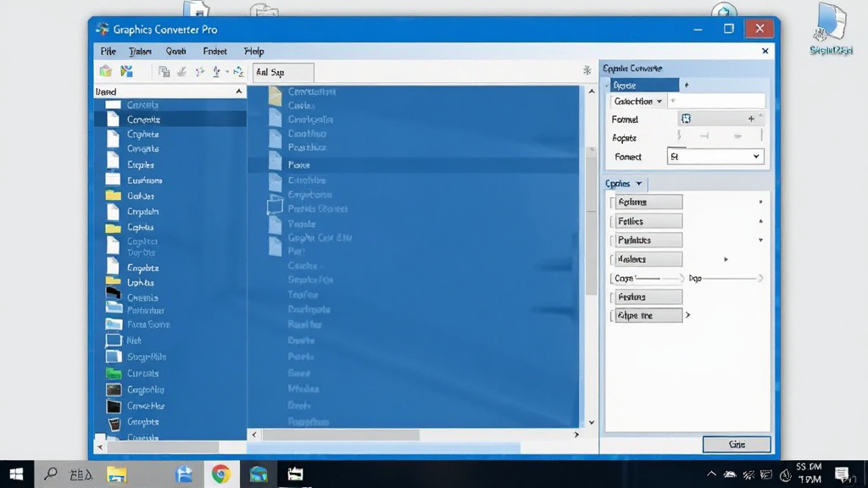This screenshot has height=488, width=868.
Task: Click the monitor icon beside Niel
Action: click(x=114, y=341)
